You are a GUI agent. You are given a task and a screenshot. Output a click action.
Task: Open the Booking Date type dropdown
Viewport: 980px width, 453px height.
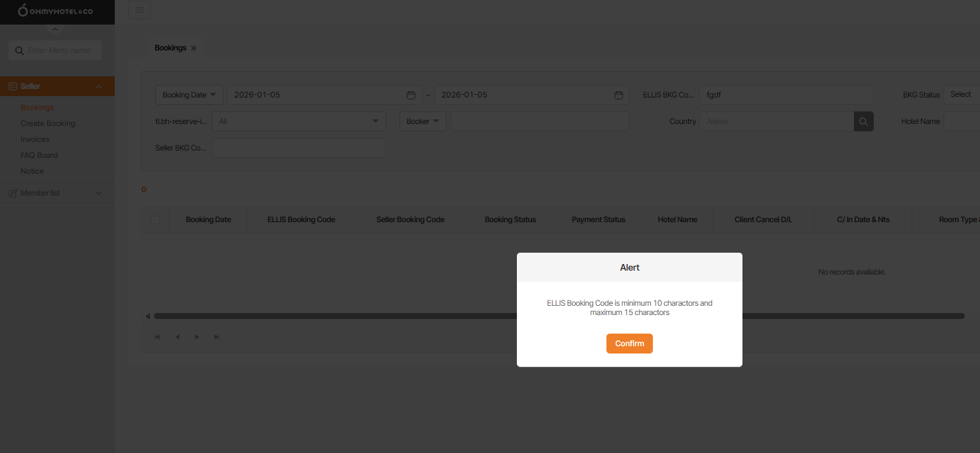[x=189, y=95]
